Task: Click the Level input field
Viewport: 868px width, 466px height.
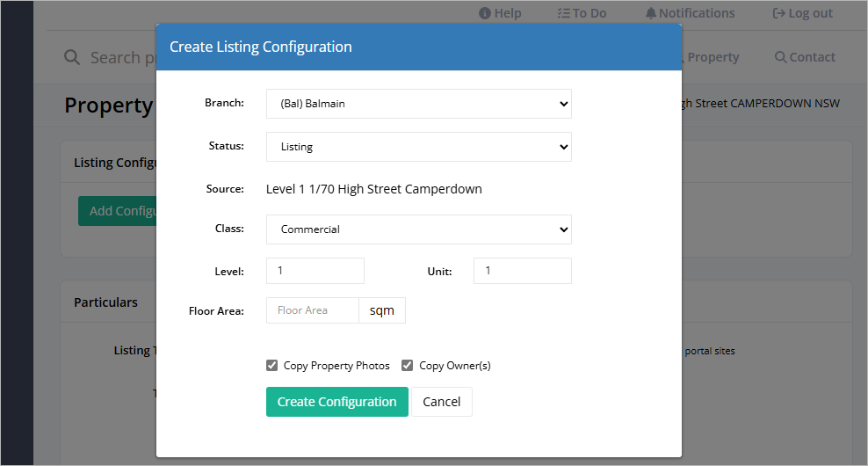Action: pos(315,271)
